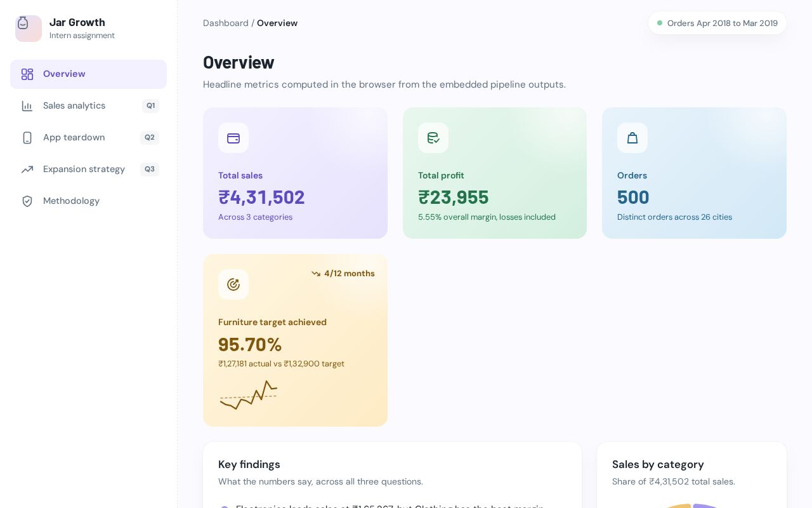
Task: Click the Q3 badge next to Expansion strategy
Action: [x=150, y=170]
